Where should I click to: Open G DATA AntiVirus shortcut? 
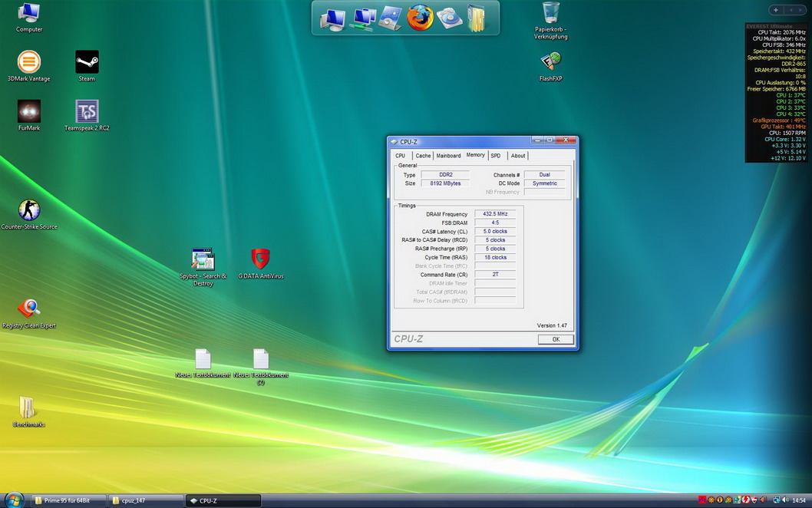(261, 259)
